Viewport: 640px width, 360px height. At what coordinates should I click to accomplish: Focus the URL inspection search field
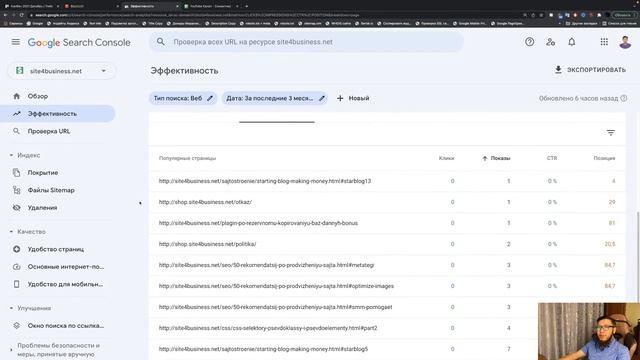pyautogui.click(x=306, y=42)
